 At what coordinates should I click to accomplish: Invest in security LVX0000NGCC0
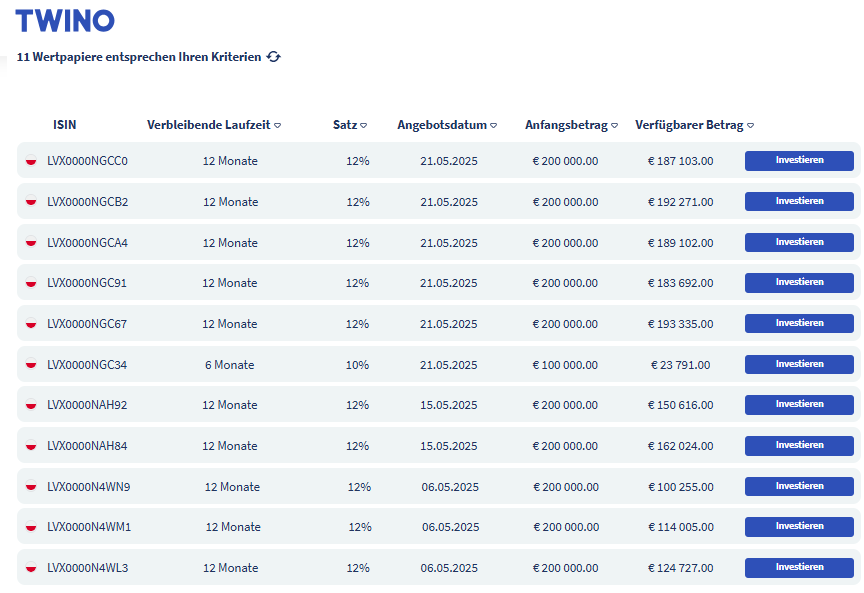799,160
